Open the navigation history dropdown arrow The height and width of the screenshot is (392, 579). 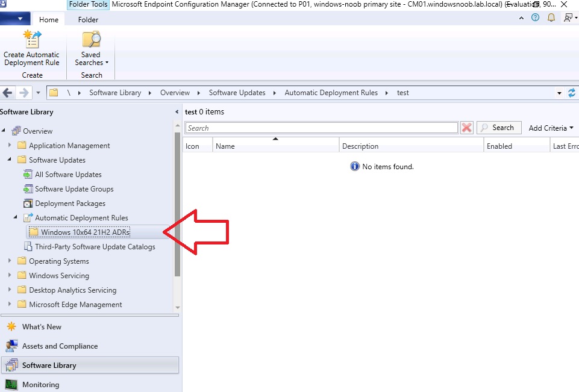(38, 93)
